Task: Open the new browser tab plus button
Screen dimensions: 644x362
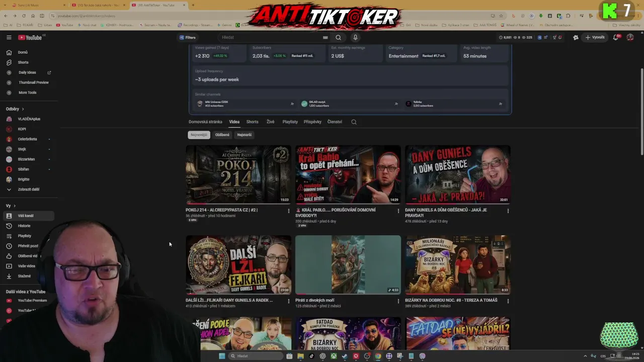Action: coord(193,5)
